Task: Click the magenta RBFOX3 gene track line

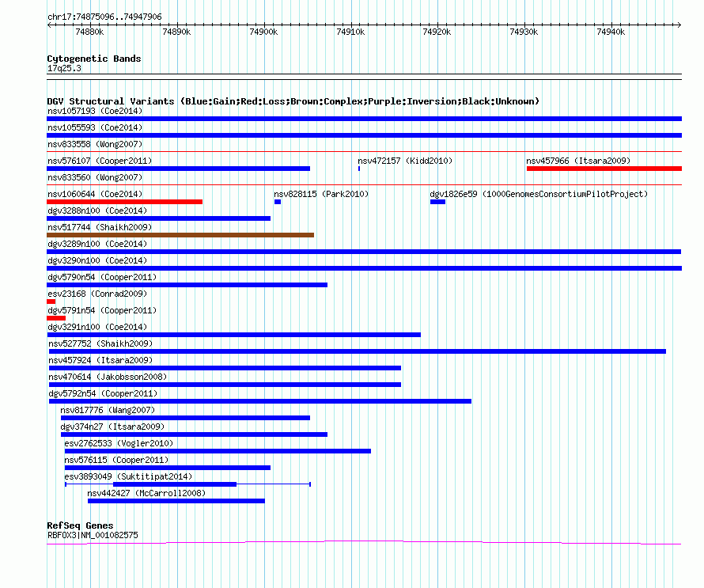Action: pyautogui.click(x=364, y=543)
